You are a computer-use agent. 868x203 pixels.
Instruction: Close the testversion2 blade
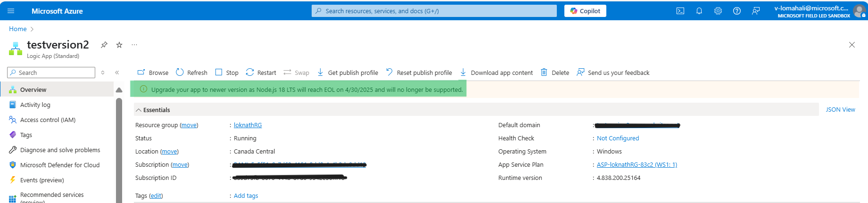[852, 45]
